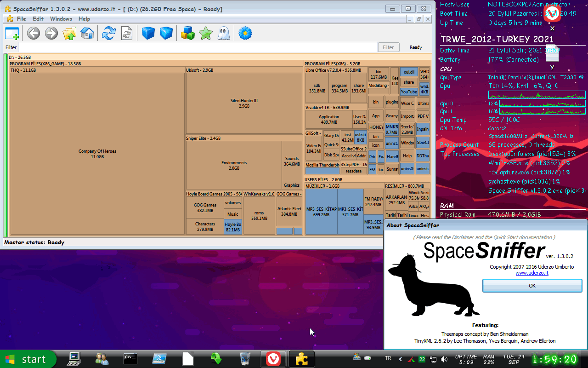Open the Windows menu

(x=61, y=19)
